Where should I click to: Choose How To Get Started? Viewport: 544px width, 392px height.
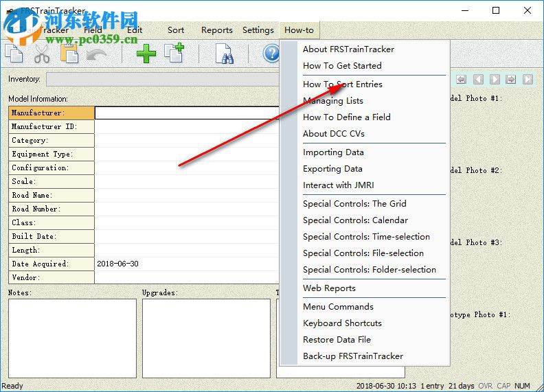tap(342, 66)
